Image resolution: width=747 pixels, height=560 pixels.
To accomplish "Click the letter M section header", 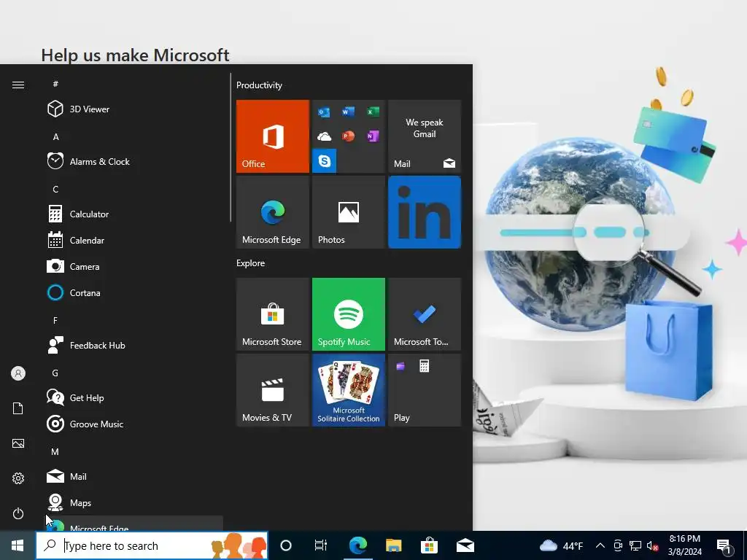I will pyautogui.click(x=55, y=451).
